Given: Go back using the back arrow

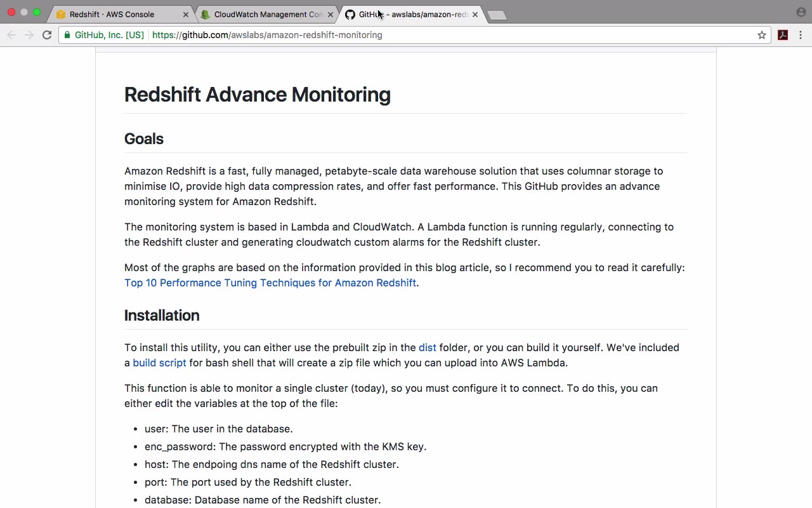Looking at the screenshot, I should coord(11,35).
